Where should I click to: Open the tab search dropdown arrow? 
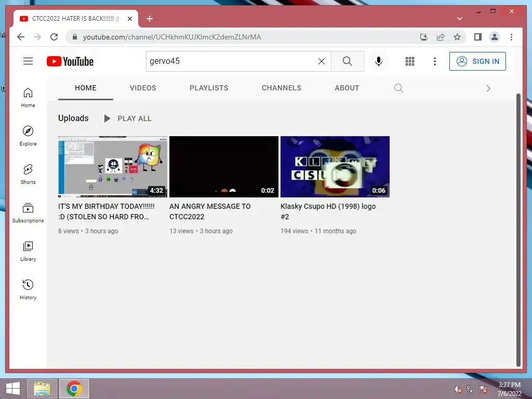460,19
